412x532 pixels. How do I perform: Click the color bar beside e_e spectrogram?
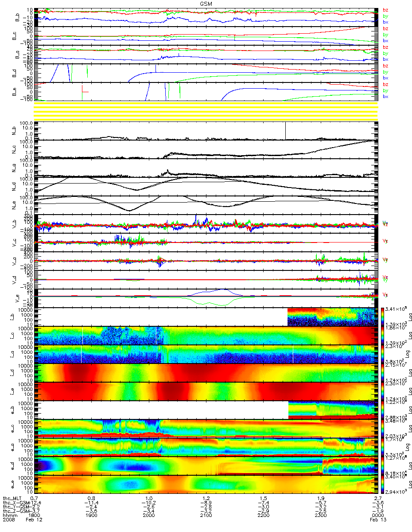[x=383, y=484]
